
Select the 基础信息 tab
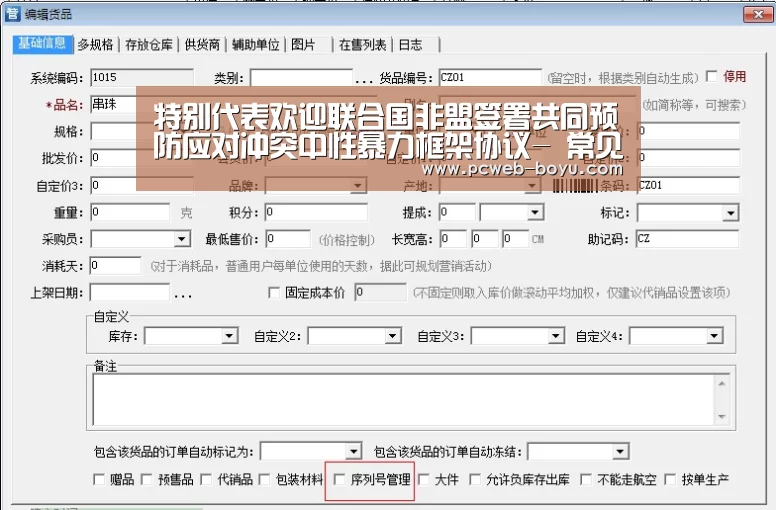pos(43,44)
